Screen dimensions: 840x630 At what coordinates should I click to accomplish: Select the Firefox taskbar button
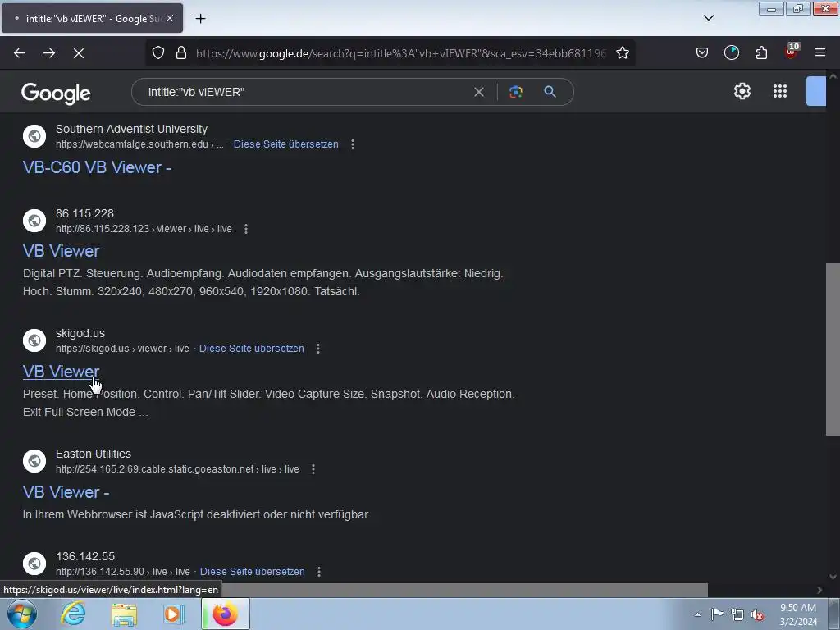tap(226, 614)
